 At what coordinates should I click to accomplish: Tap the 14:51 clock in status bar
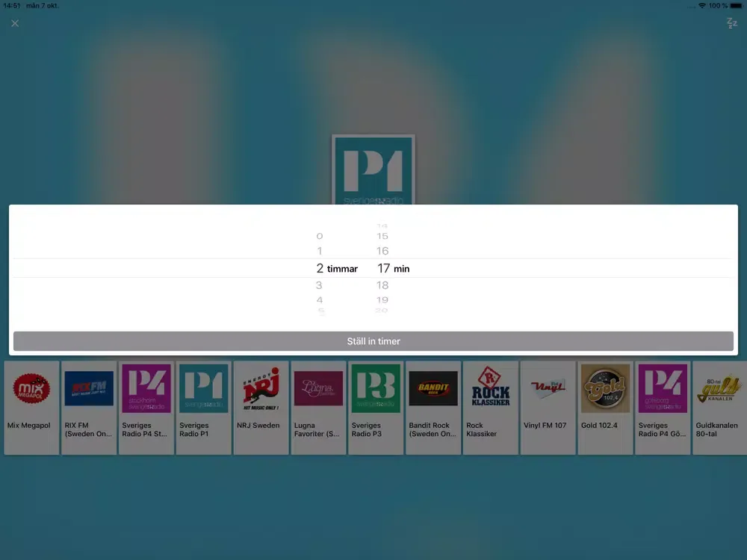[12, 6]
